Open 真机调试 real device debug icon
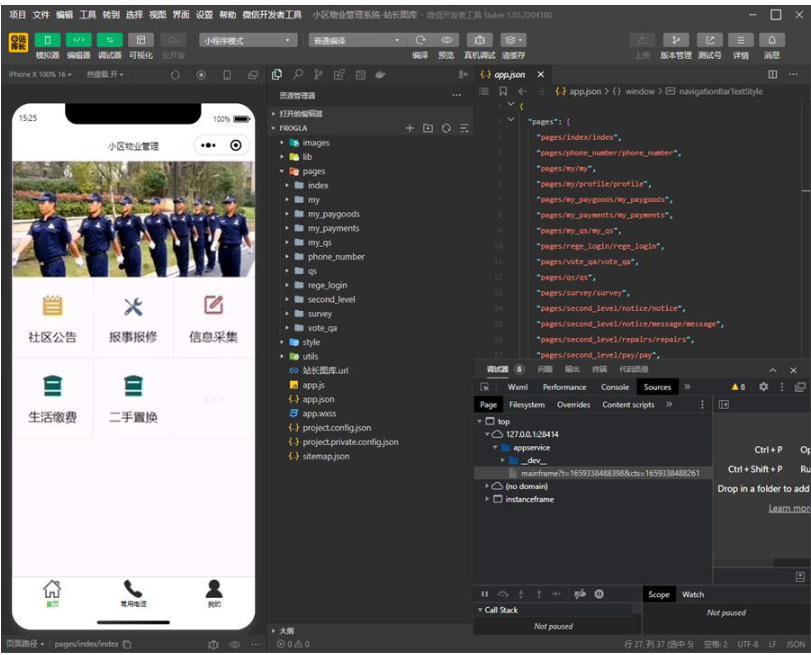 (480, 40)
